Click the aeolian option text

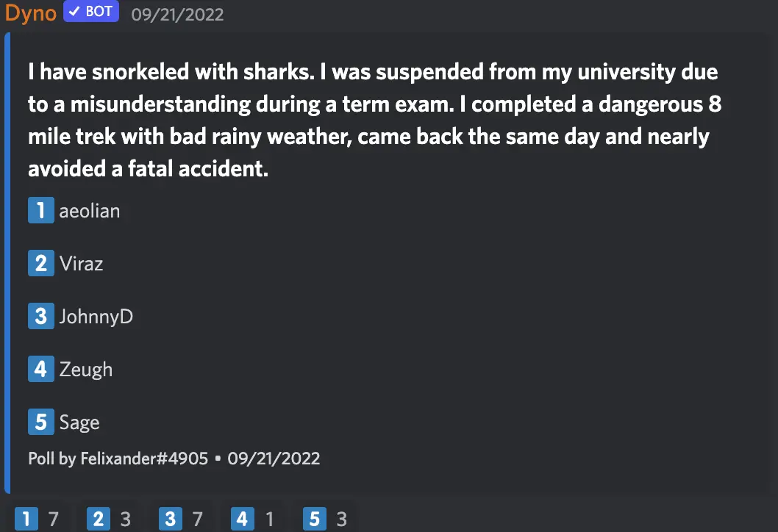pyautogui.click(x=90, y=211)
